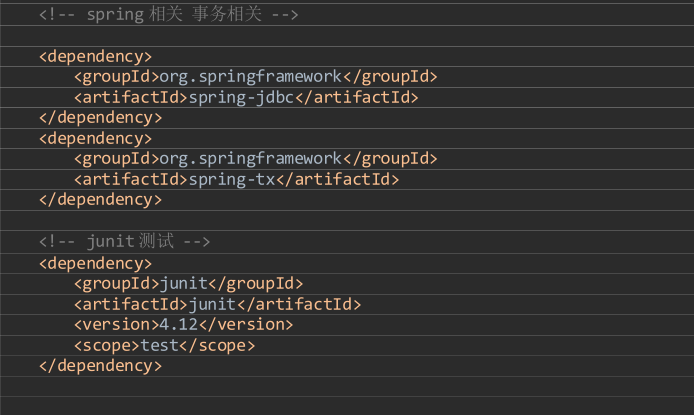Click the '<dependency>' tag under the junit comment
Viewport: 694px width, 415px height.
(96, 264)
